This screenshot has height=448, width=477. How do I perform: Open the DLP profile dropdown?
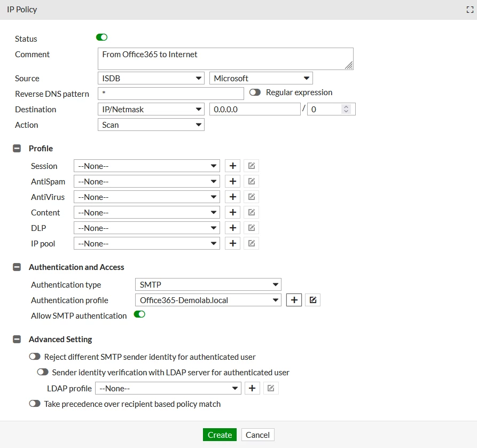pos(147,228)
